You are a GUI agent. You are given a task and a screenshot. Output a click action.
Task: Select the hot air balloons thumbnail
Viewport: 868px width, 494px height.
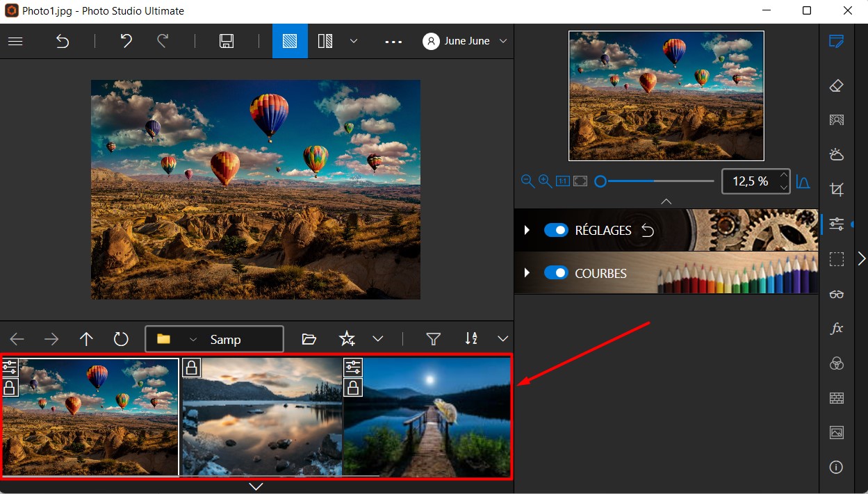(90, 417)
